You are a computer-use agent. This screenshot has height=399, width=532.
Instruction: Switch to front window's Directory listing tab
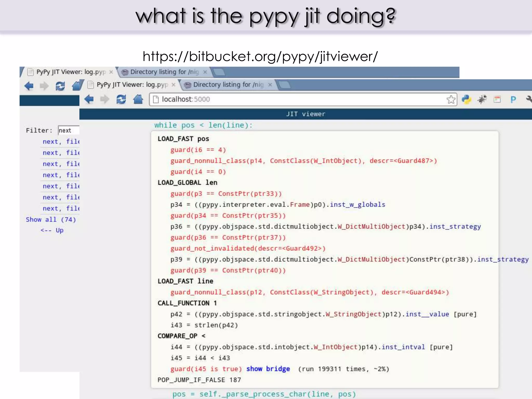229,85
